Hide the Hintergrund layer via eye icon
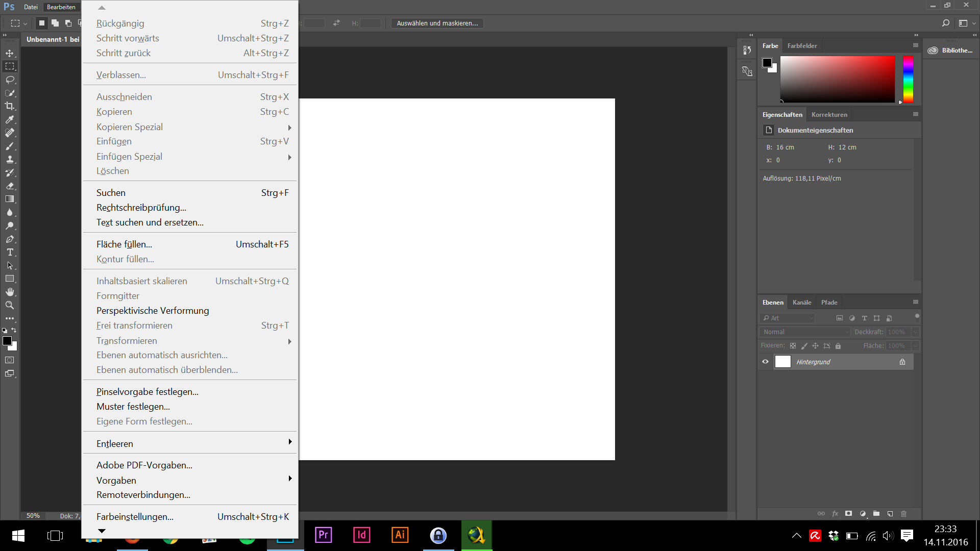The image size is (980, 551). (765, 362)
